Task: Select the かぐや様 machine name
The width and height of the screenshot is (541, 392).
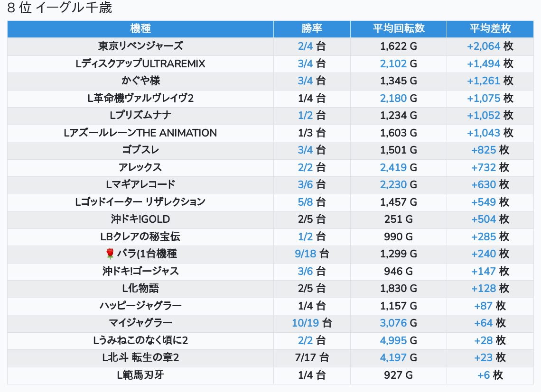Action: click(x=140, y=81)
